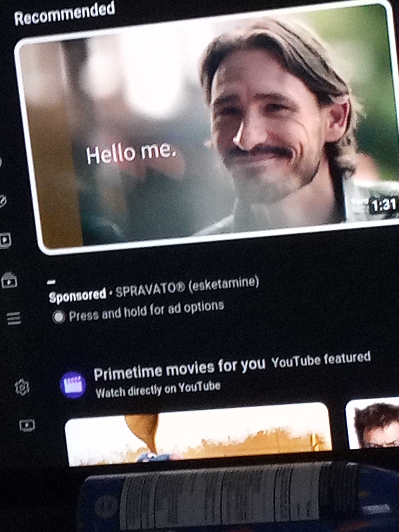This screenshot has width=399, height=532.
Task: Click the 'Hello me.' caption in the video
Action: point(132,153)
